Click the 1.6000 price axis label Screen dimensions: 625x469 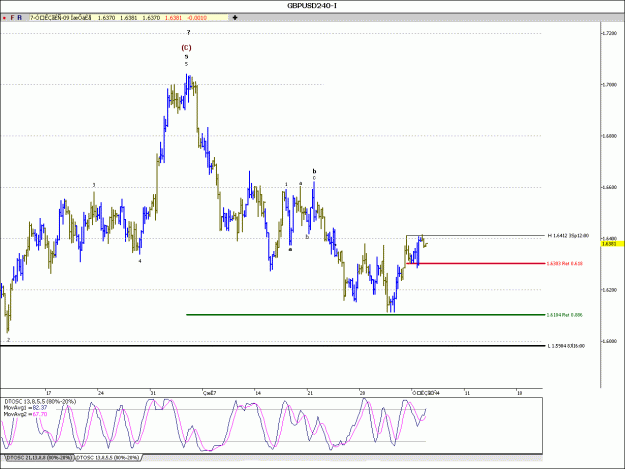point(610,341)
